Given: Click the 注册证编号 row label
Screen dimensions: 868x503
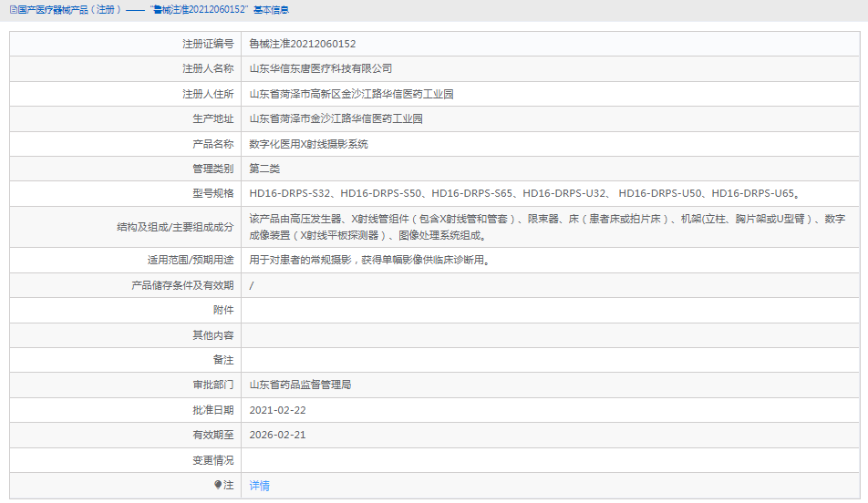Looking at the screenshot, I should (208, 44).
